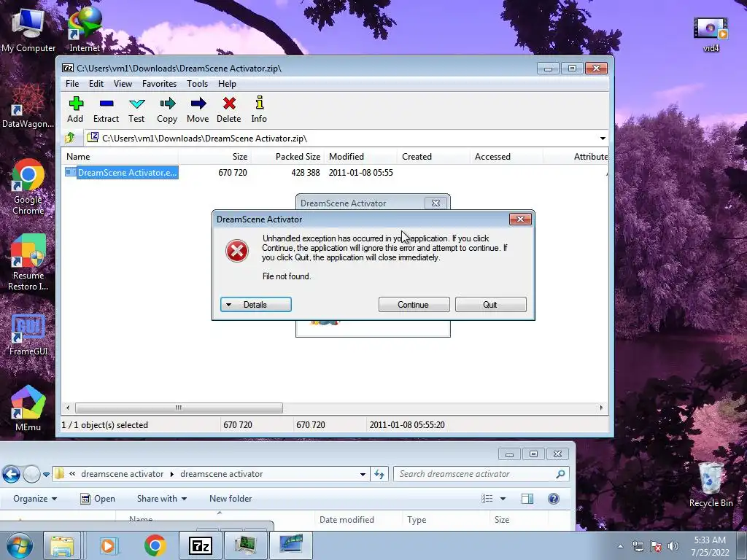Click Open in the Explorer toolbar

click(98, 499)
